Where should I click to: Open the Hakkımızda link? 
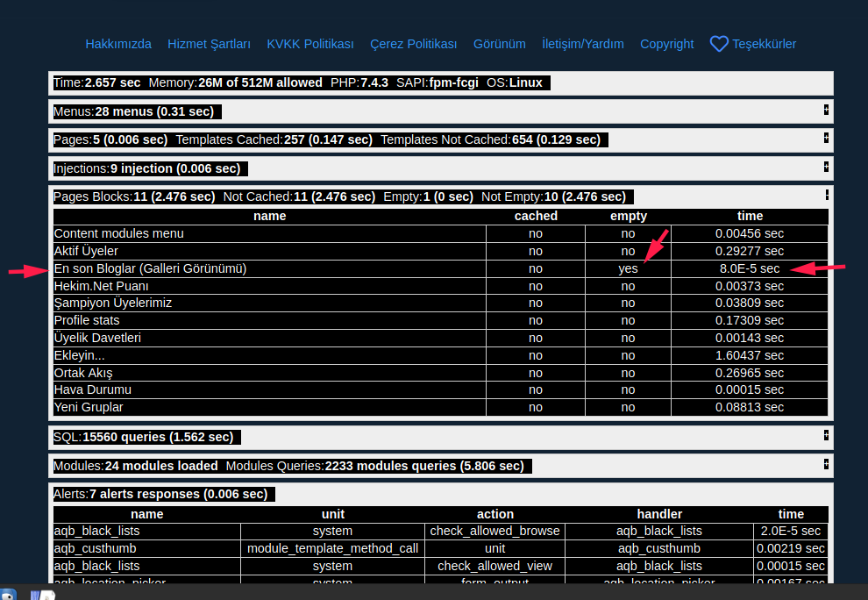[x=118, y=44]
